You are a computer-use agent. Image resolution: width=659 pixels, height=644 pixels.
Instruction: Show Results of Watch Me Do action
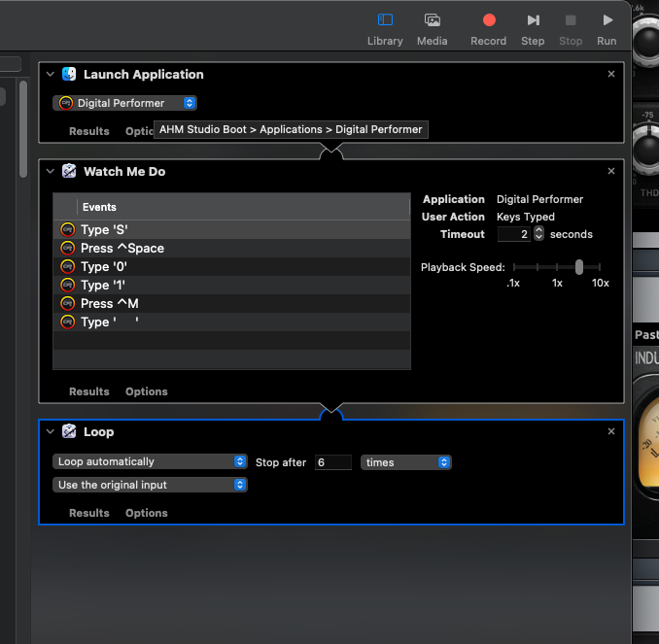(x=89, y=391)
